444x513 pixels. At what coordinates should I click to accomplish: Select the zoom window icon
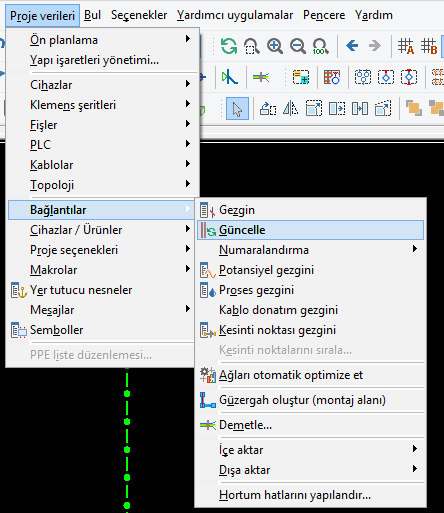point(252,46)
